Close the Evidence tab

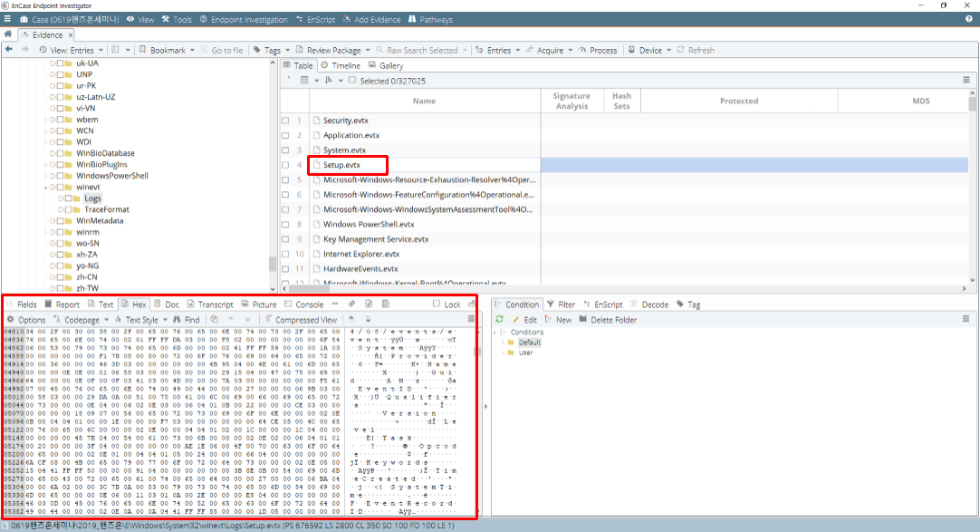click(x=70, y=35)
